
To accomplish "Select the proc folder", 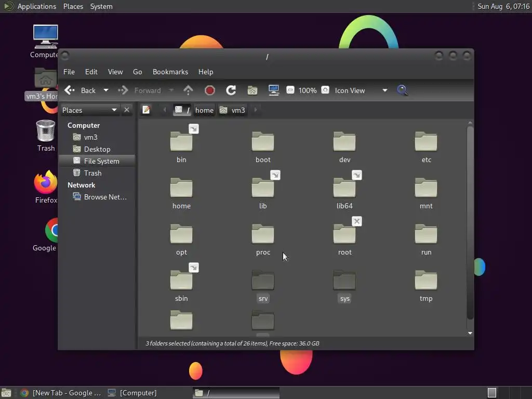I will [263, 234].
